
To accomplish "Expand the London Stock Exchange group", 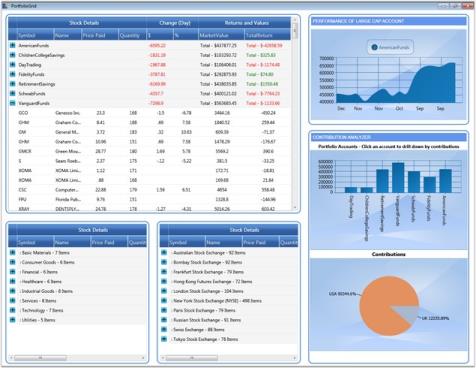I will 164,291.
